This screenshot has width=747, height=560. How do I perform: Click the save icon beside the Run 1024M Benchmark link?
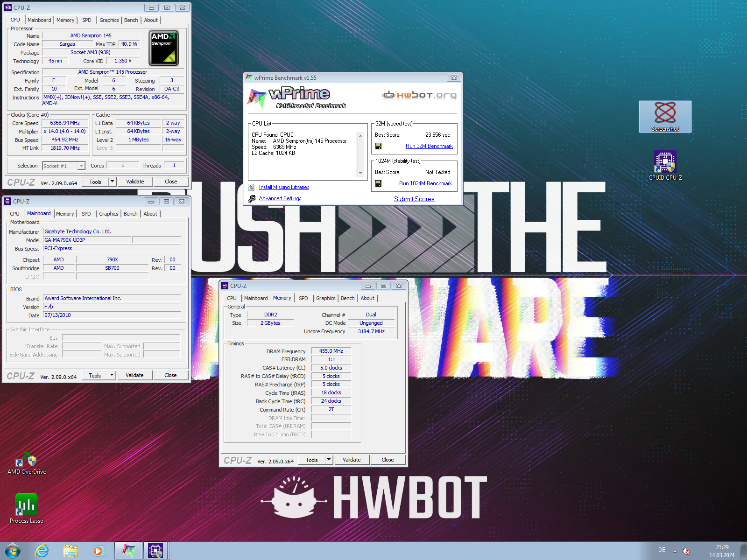[x=378, y=183]
